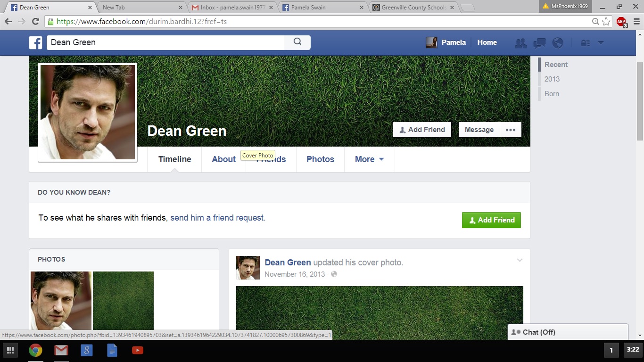Jump to 2013 in timeline navigator
644x362 pixels.
click(552, 79)
